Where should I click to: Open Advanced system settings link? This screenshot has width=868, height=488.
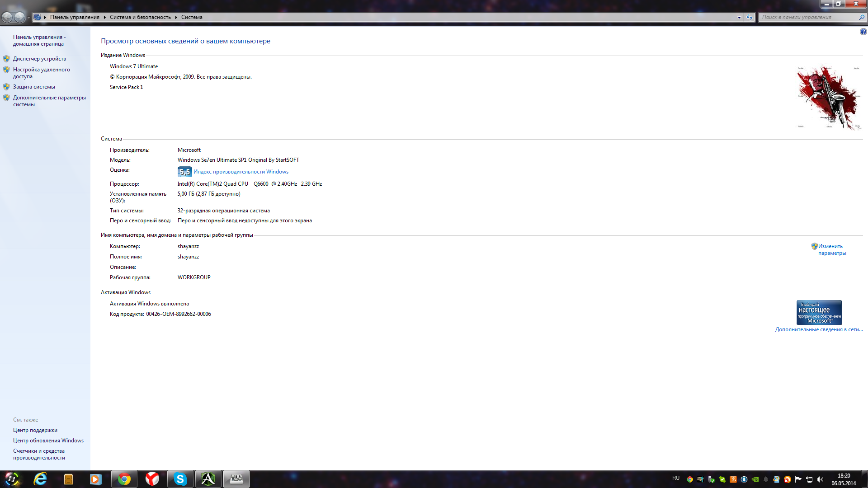pos(49,101)
